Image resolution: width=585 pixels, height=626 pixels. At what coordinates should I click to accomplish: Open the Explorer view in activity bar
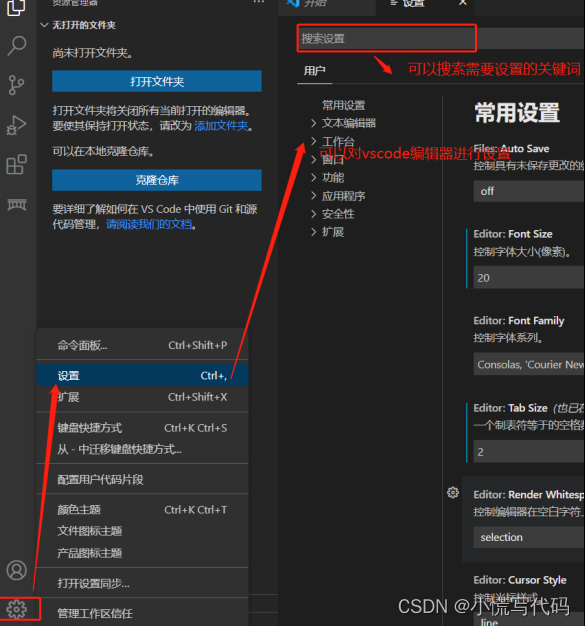(16, 7)
